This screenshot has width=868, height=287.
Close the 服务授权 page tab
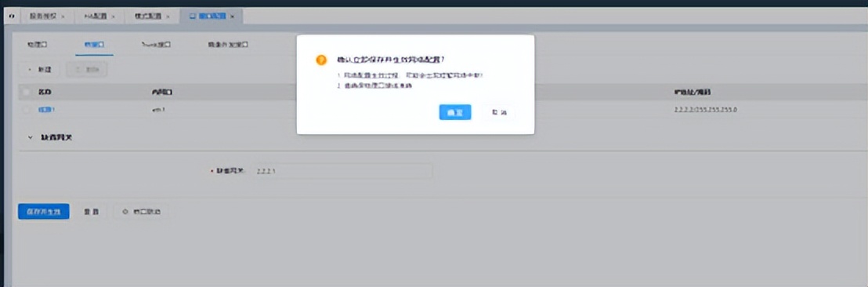coord(63,16)
